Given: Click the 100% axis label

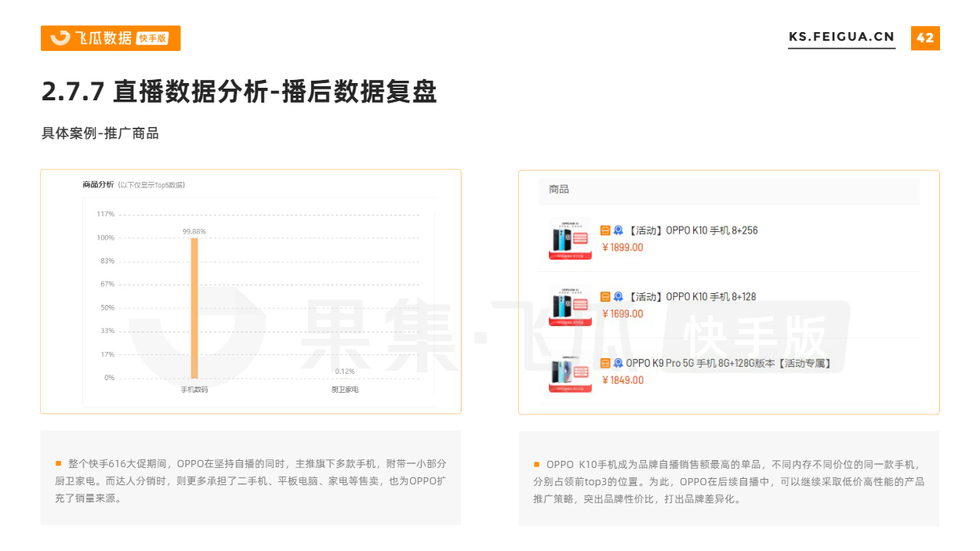Looking at the screenshot, I should [106, 237].
